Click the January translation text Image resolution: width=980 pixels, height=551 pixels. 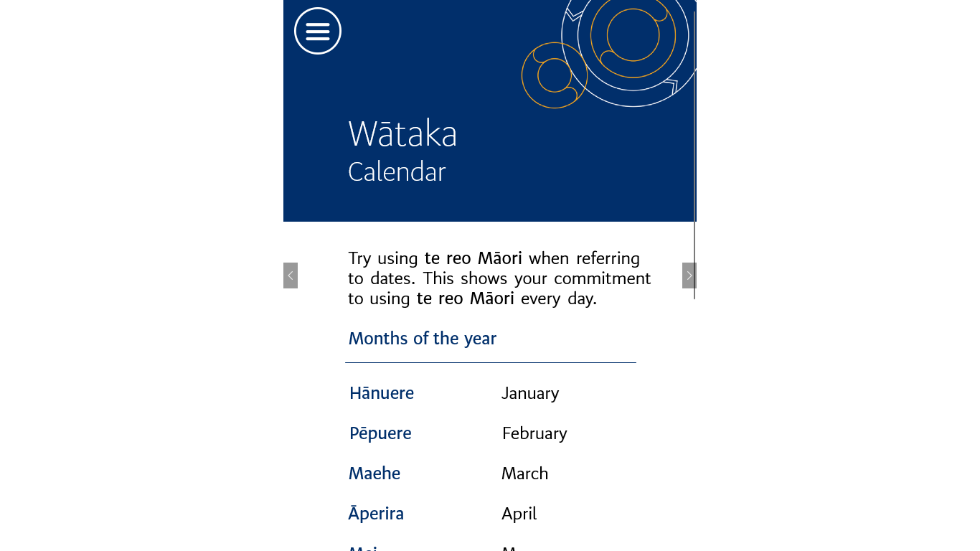(530, 393)
